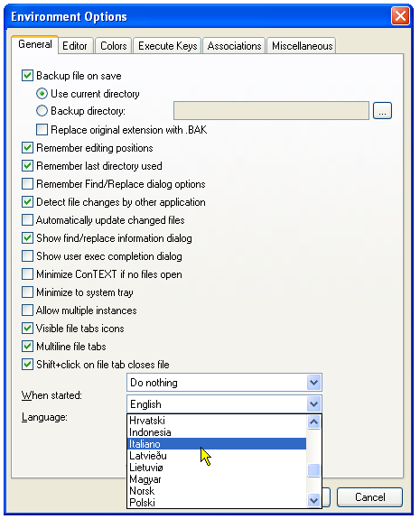This screenshot has height=519, width=420.
Task: Uncheck Backup file on save
Action: (x=27, y=76)
